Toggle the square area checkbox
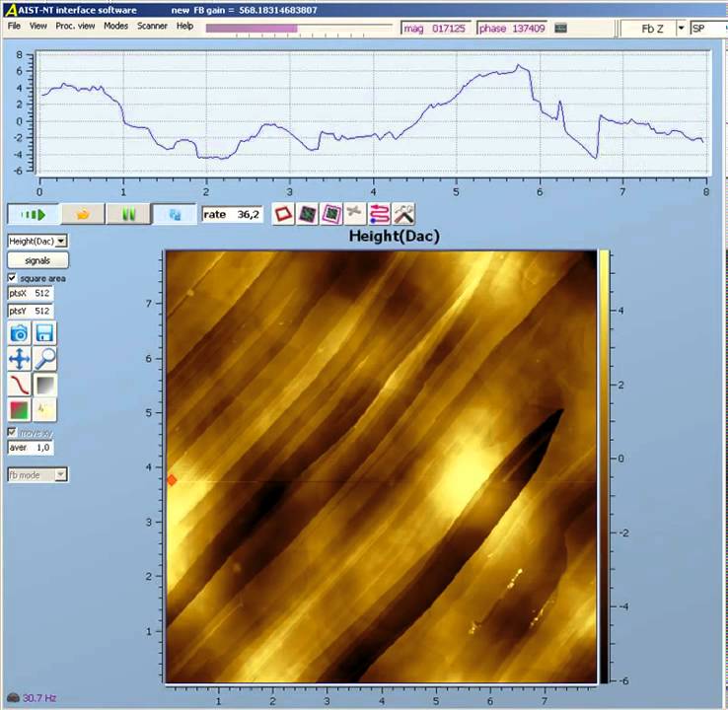This screenshot has height=710, width=728. point(13,278)
